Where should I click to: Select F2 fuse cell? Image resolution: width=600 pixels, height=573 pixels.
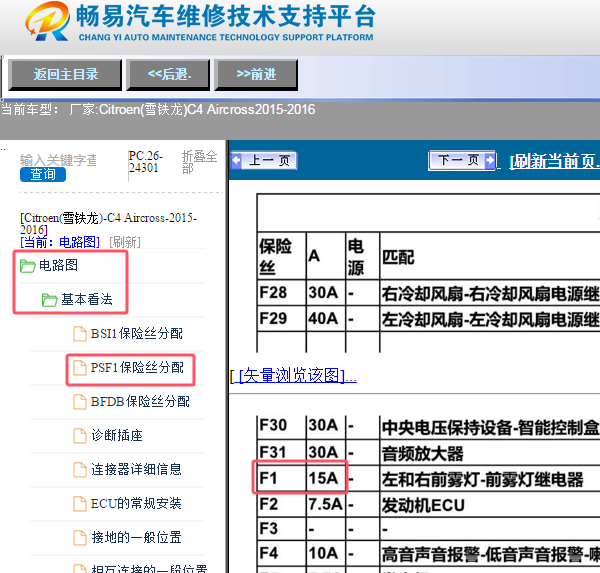tap(281, 504)
